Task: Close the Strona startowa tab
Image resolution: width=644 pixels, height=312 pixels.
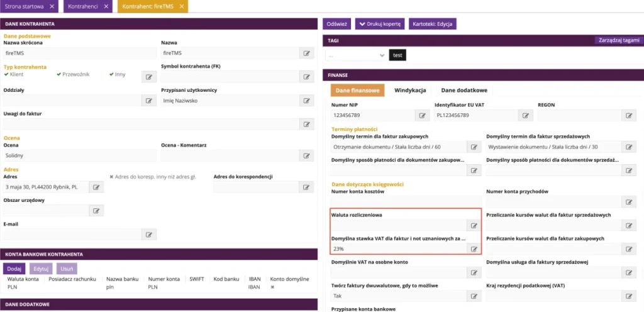Action: tap(52, 6)
